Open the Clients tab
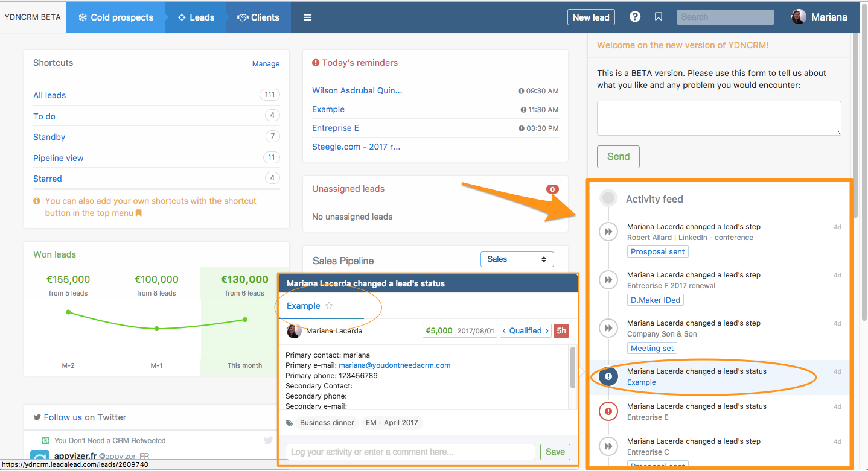Image resolution: width=868 pixels, height=471 pixels. (x=258, y=17)
